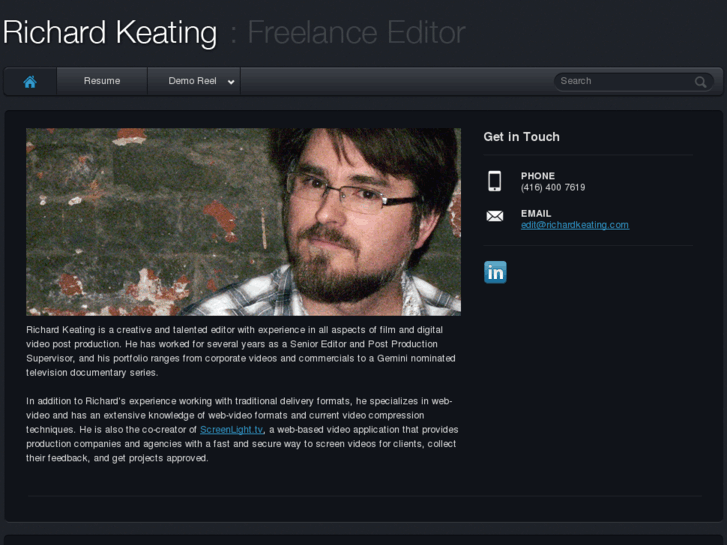Image resolution: width=727 pixels, height=545 pixels.
Task: Click the PHONE label
Action: (x=538, y=176)
